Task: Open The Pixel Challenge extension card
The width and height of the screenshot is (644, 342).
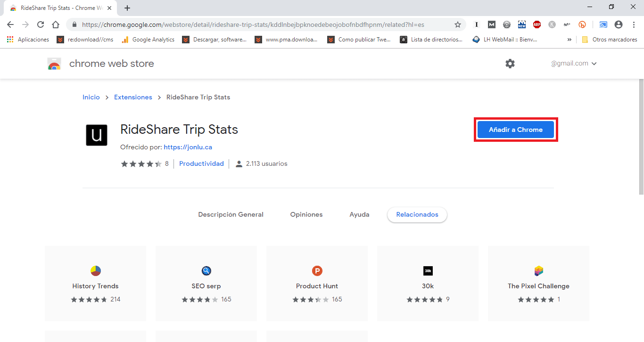Action: [538, 284]
